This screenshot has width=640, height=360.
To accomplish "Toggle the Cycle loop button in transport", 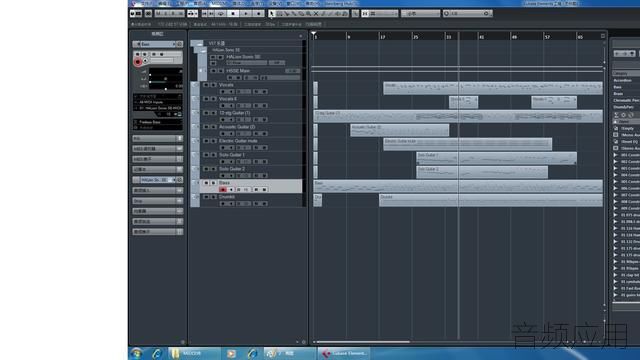I will coord(221,13).
